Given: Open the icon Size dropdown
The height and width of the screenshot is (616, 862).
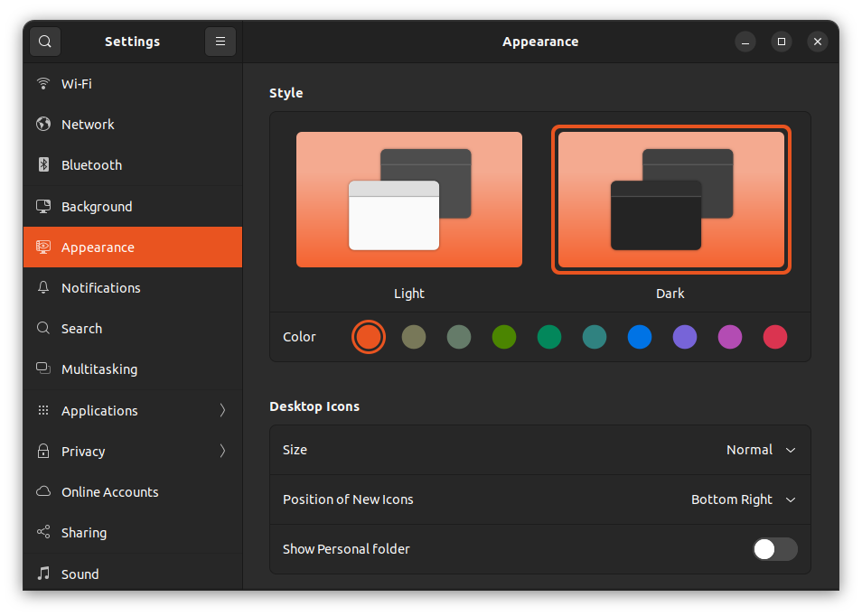Looking at the screenshot, I should point(761,450).
